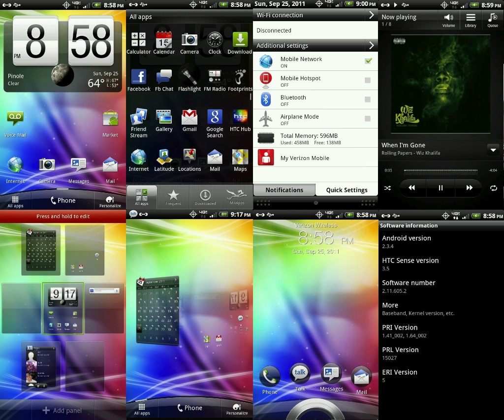Pause the current song
Image resolution: width=504 pixels, height=420 pixels.
[441, 188]
